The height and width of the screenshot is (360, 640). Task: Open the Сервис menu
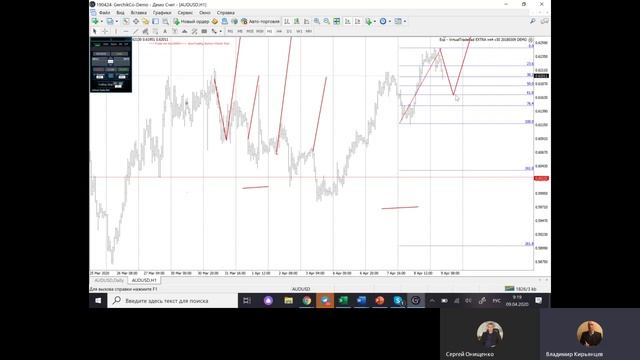(185, 13)
